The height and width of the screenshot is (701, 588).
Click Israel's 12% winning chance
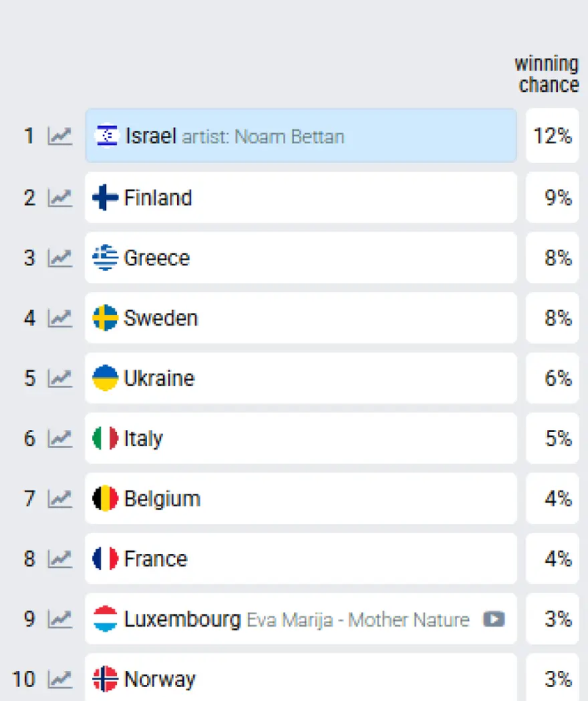[552, 136]
